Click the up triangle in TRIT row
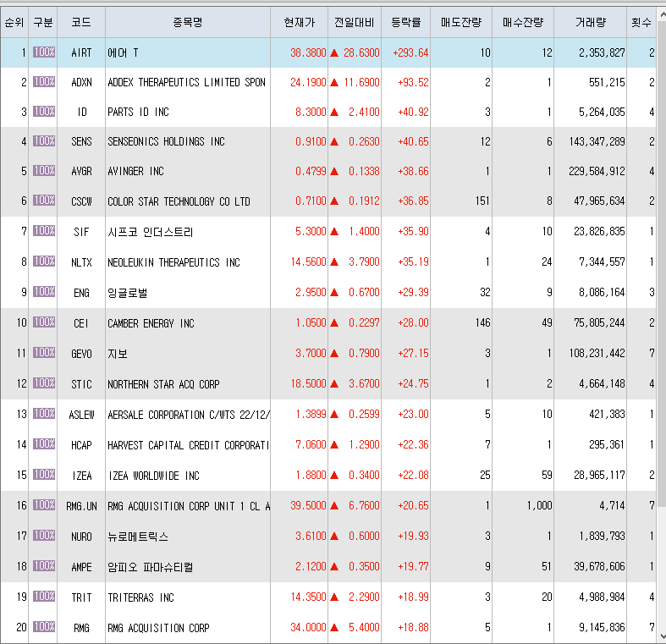 [x=334, y=597]
